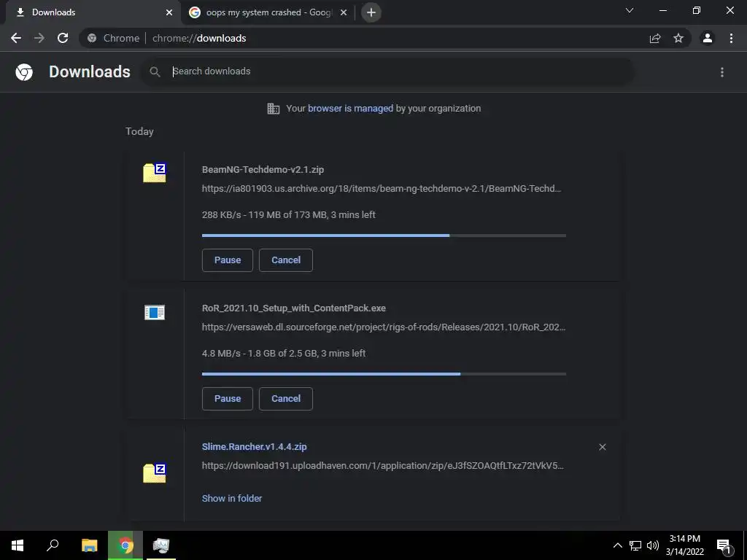Click the Slime.Rancher zip file icon

click(155, 472)
